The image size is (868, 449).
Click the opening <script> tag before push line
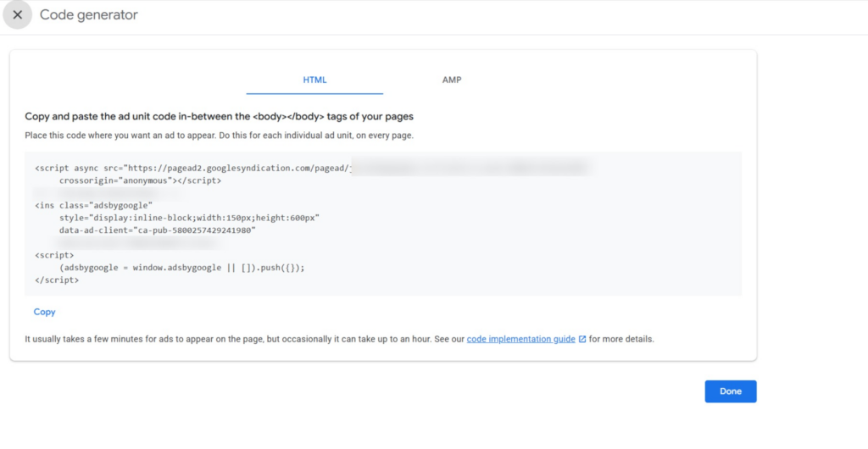(54, 254)
